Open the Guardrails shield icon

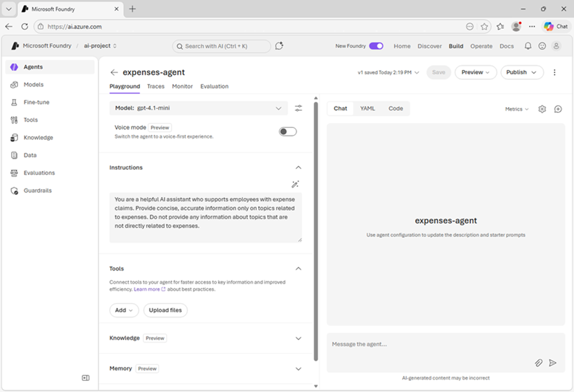click(14, 191)
